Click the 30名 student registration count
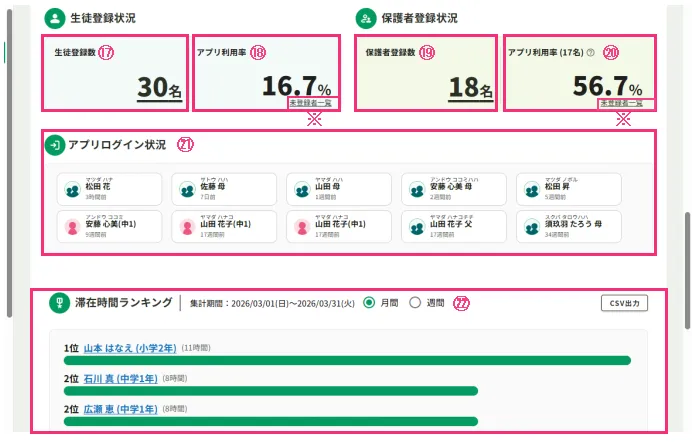Screen dimensions: 692x445 click(x=159, y=89)
